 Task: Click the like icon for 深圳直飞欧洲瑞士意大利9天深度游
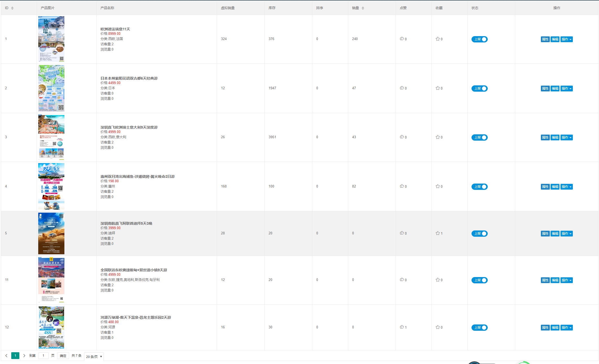pos(402,137)
